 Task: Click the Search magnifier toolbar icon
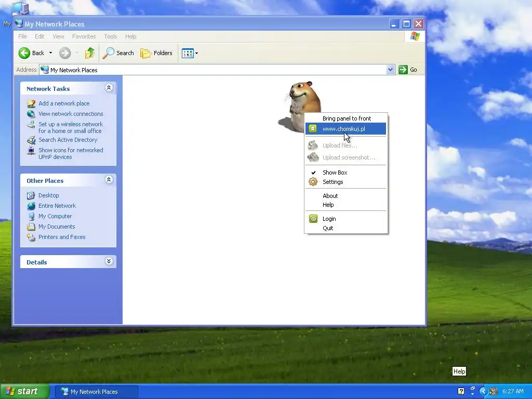point(108,53)
